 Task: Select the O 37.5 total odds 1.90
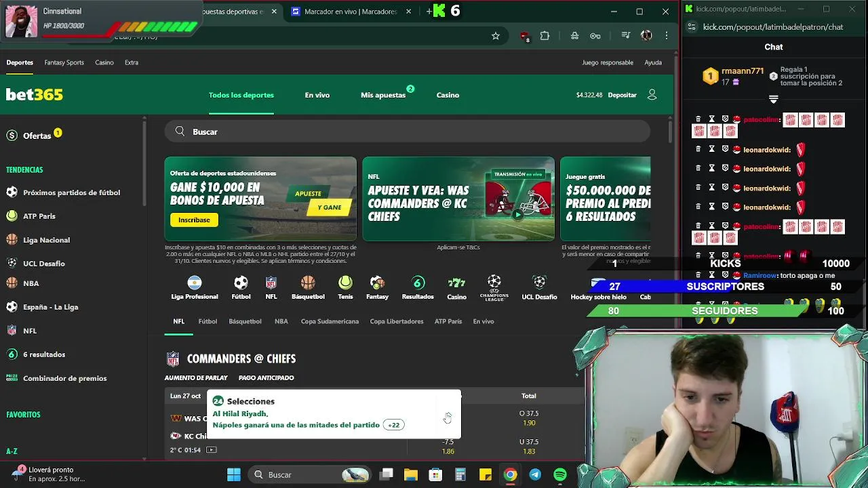pyautogui.click(x=529, y=418)
